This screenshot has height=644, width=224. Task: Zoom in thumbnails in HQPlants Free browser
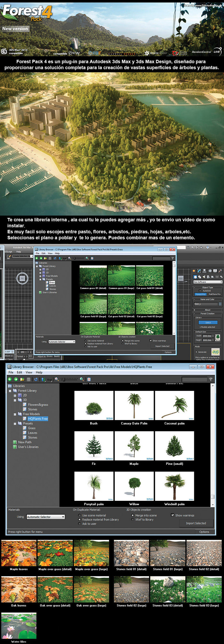click(82, 379)
